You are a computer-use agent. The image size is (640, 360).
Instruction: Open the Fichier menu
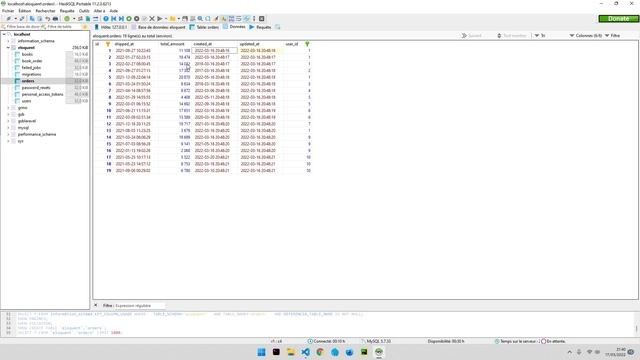point(8,11)
